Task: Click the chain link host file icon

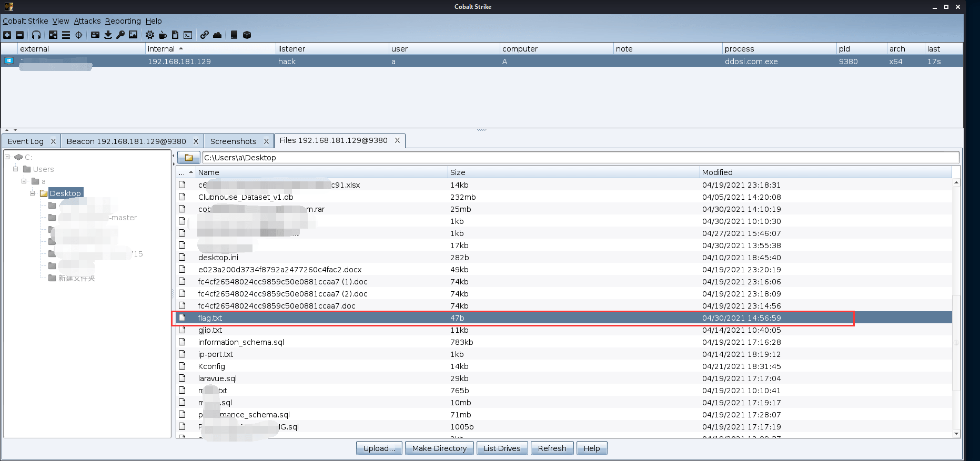Action: (204, 35)
